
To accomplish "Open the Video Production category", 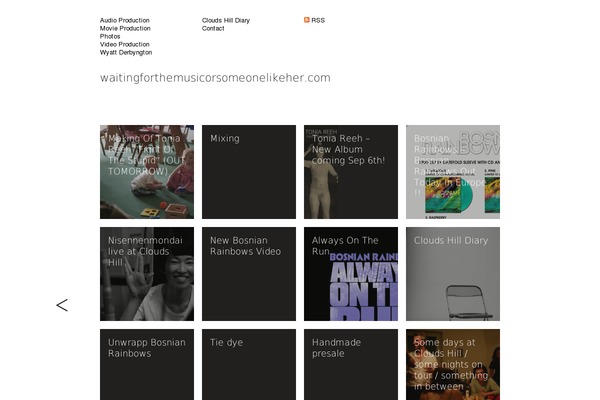I will (x=125, y=44).
